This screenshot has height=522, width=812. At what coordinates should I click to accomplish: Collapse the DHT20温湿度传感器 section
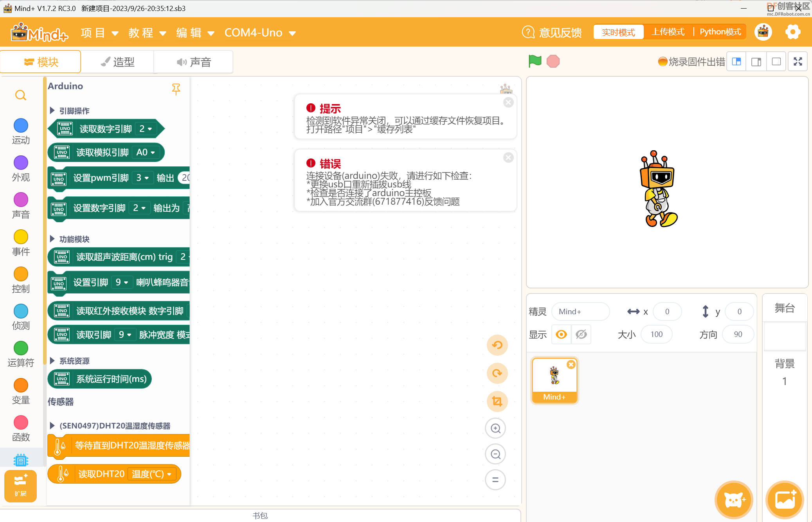point(52,425)
